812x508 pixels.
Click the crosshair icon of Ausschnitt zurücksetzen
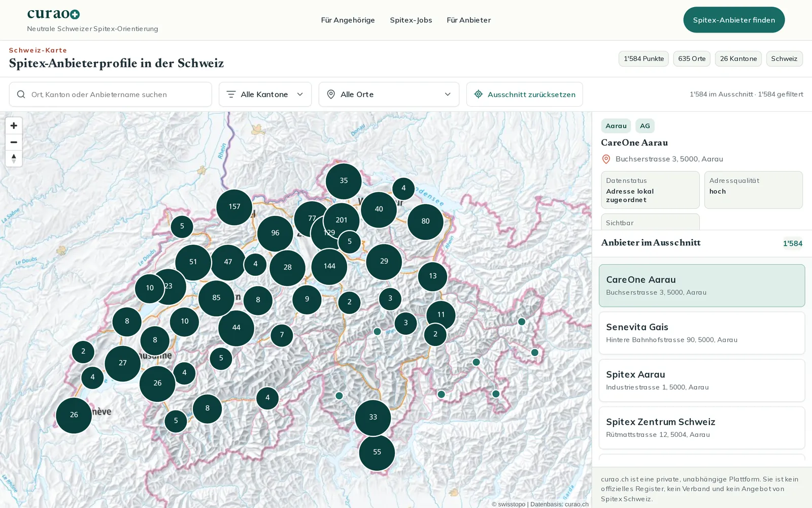point(478,94)
